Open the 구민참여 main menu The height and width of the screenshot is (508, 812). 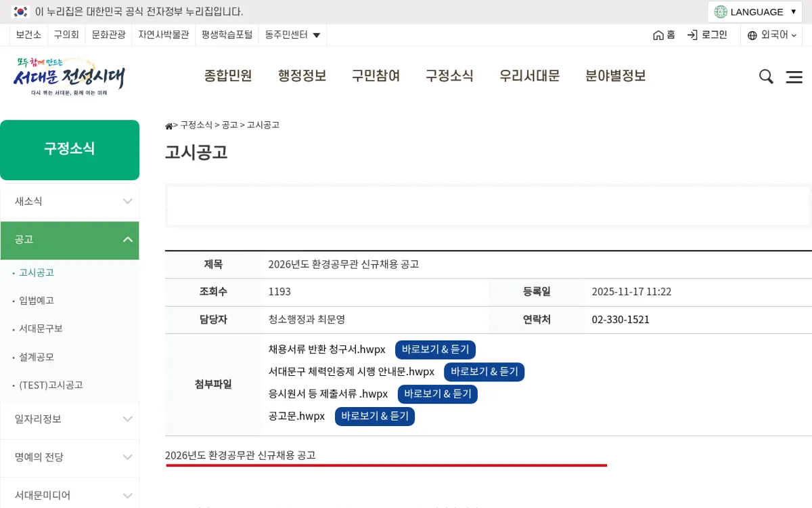point(376,76)
